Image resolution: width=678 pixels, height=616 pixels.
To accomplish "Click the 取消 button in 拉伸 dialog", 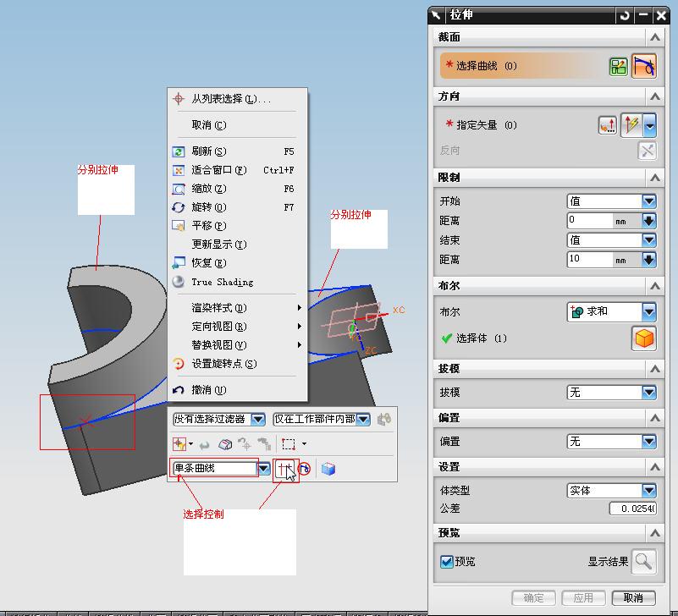I will pyautogui.click(x=633, y=598).
